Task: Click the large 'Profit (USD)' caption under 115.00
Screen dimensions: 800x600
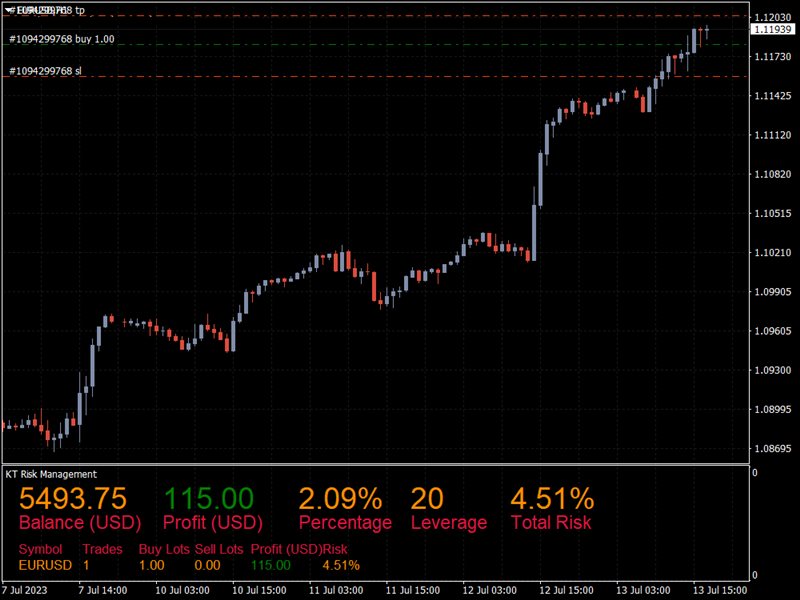Action: click(x=213, y=522)
